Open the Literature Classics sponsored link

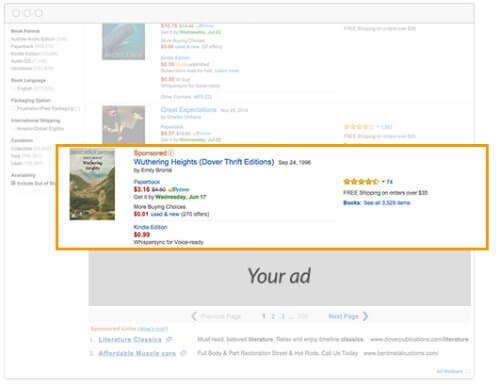click(130, 340)
